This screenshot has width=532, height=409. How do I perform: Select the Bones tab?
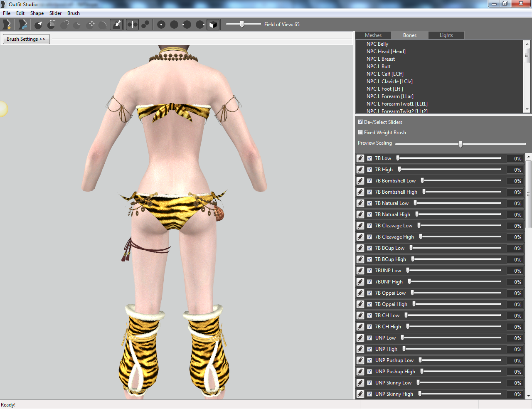(410, 35)
